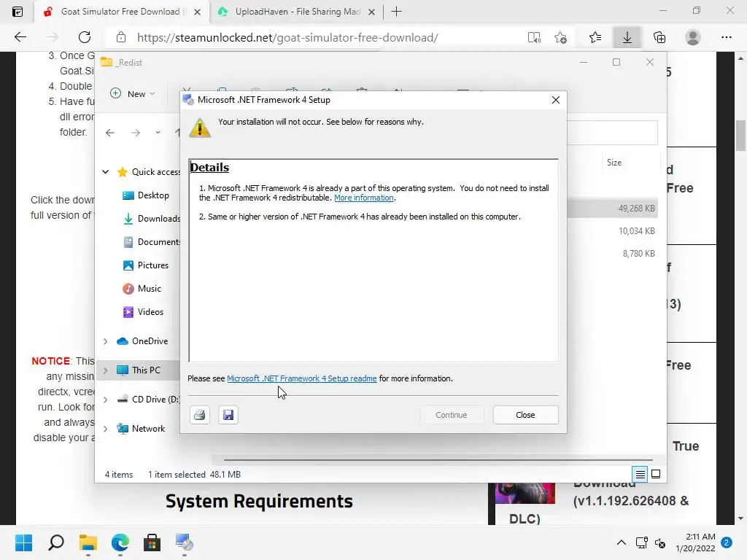This screenshot has width=747, height=560.
Task: Go forward in File Explorer navigation
Action: (x=136, y=133)
